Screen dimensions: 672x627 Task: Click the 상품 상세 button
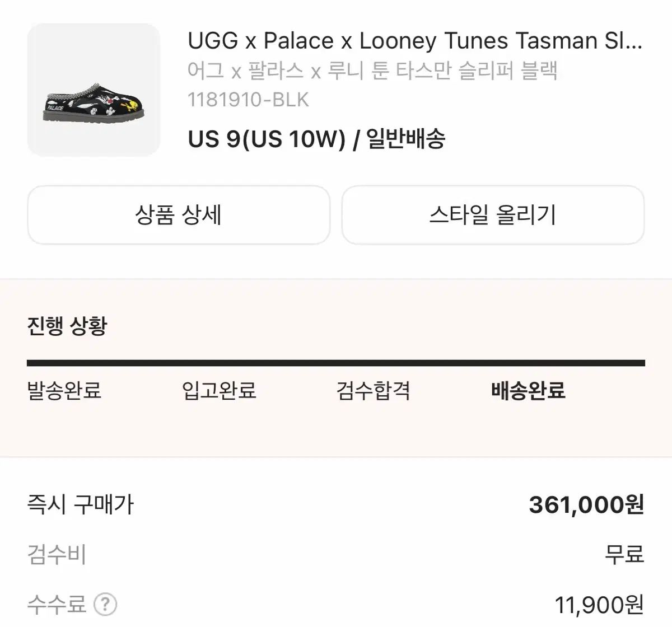[x=179, y=215]
